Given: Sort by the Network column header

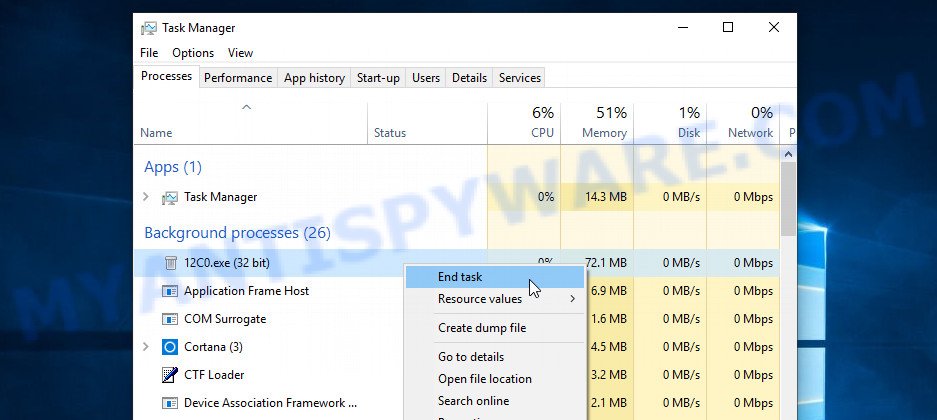Looking at the screenshot, I should (x=743, y=124).
